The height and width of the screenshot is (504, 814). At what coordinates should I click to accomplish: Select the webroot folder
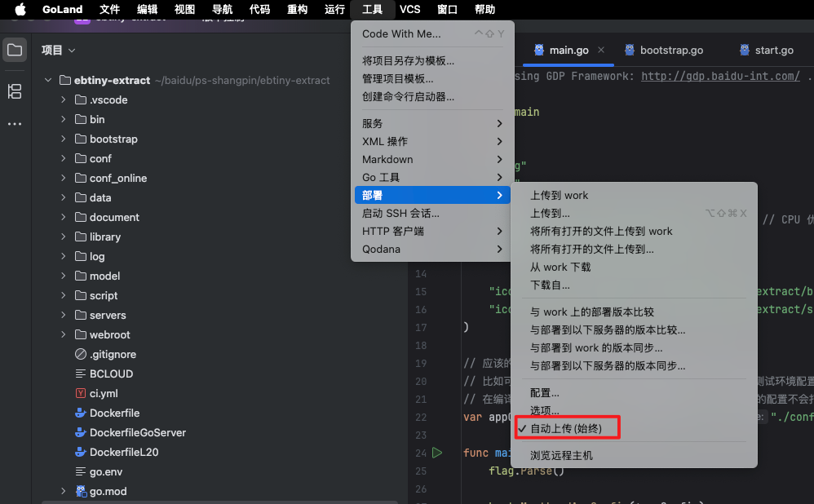[x=109, y=335]
